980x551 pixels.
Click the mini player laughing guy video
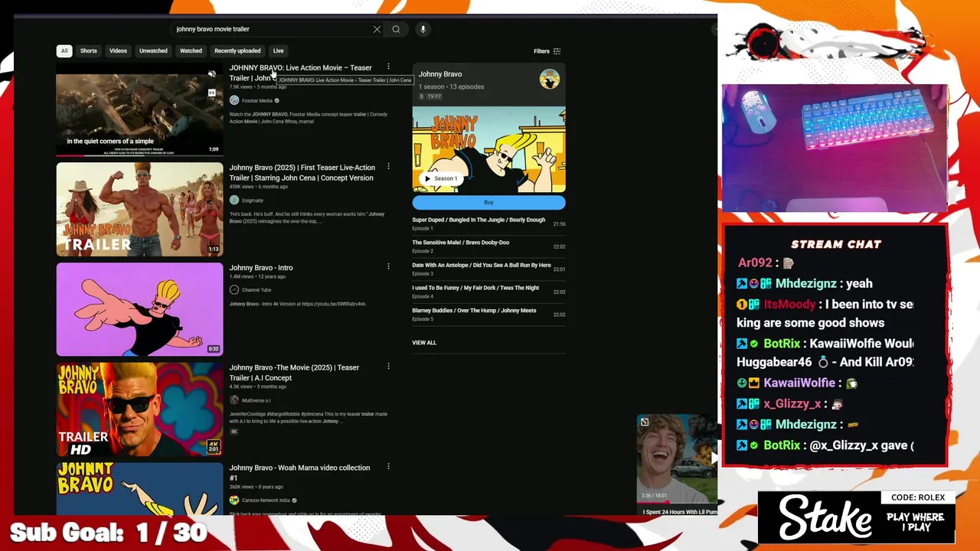coord(677,459)
